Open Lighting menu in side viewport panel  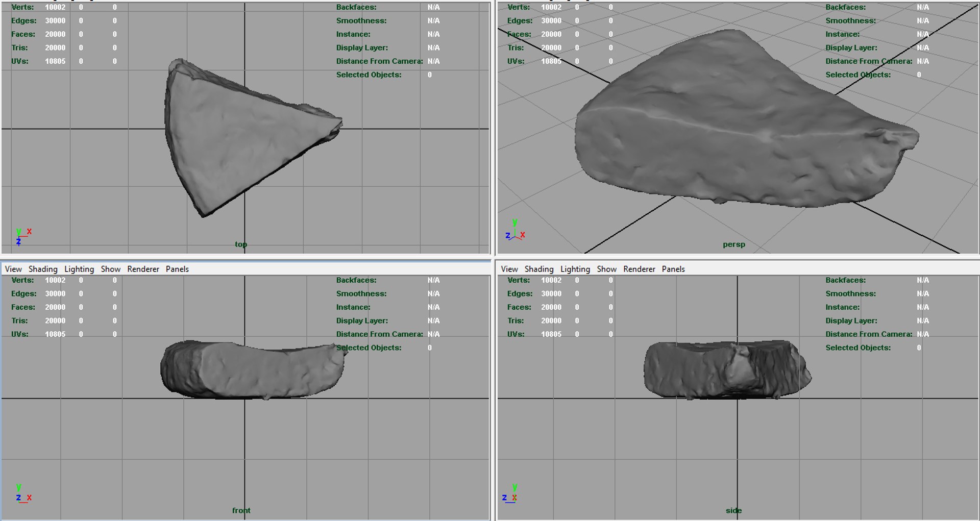point(575,269)
